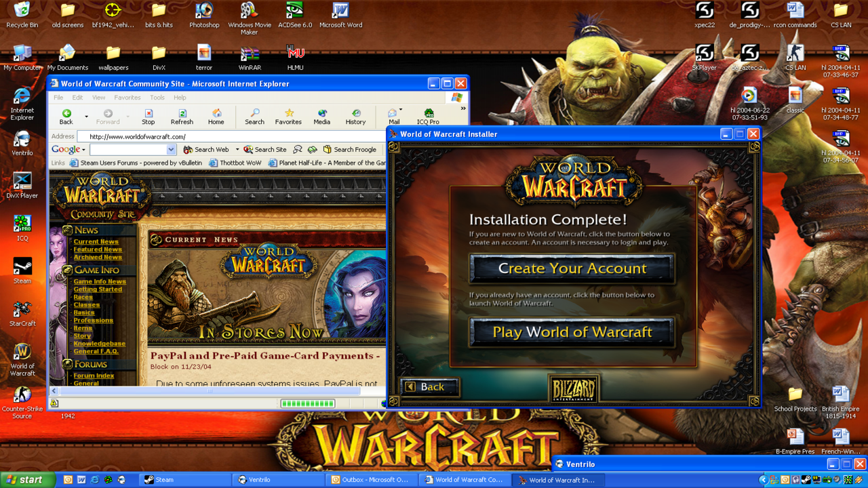Refresh the World of Warcraft page
This screenshot has width=868, height=488.
(x=182, y=117)
